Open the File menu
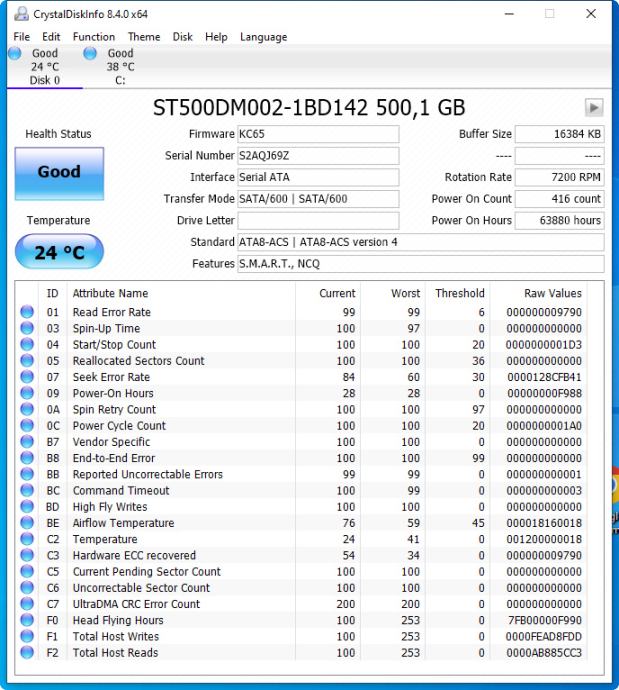619x690 pixels. coord(22,37)
